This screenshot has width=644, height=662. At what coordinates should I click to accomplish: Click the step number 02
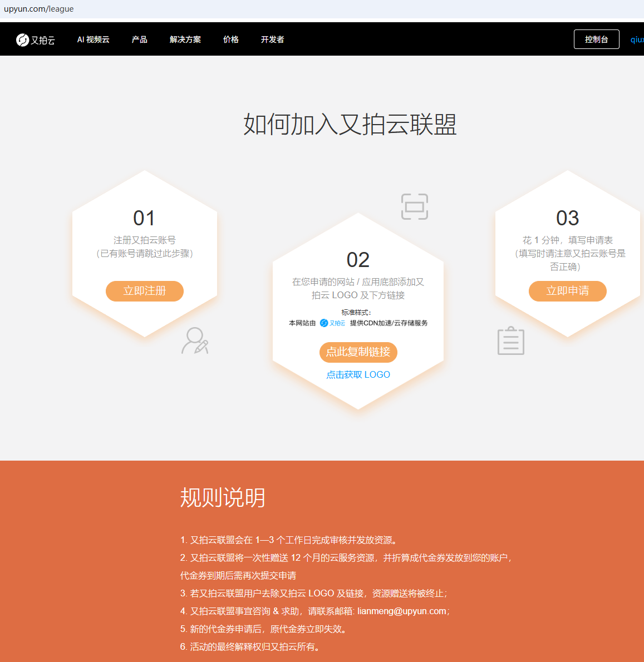coord(358,260)
